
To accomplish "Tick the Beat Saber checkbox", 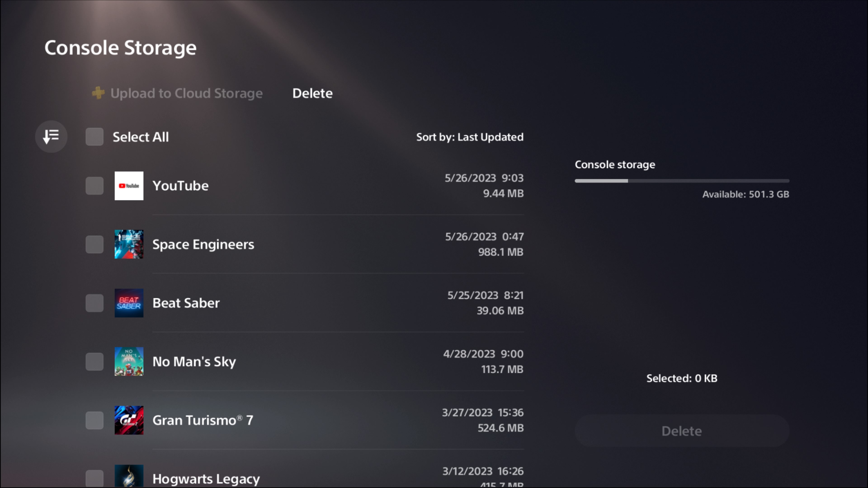I will (x=94, y=303).
